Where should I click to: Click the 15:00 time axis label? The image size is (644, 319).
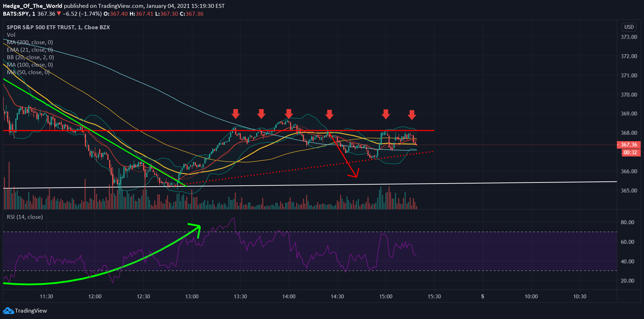pyautogui.click(x=386, y=297)
